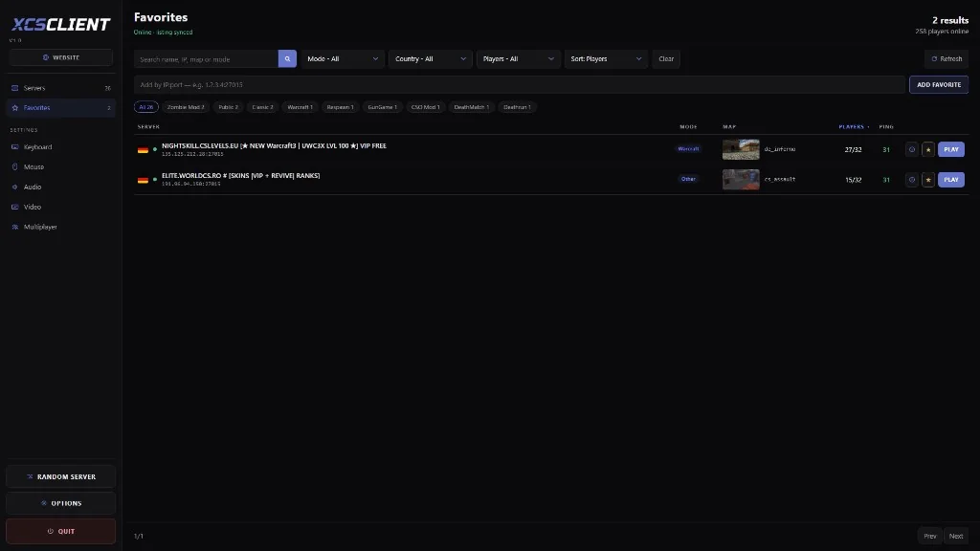Sort by the Players column header
Screen dimensions: 980x551
coord(854,127)
